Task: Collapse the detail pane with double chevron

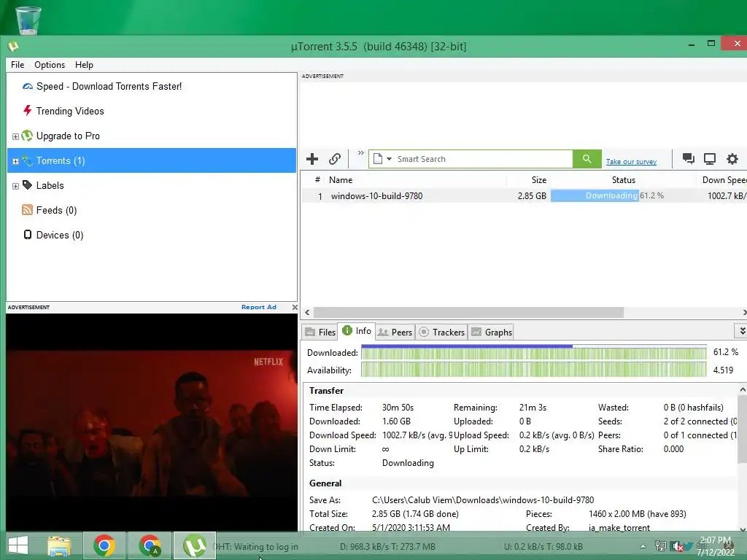Action: (x=742, y=331)
